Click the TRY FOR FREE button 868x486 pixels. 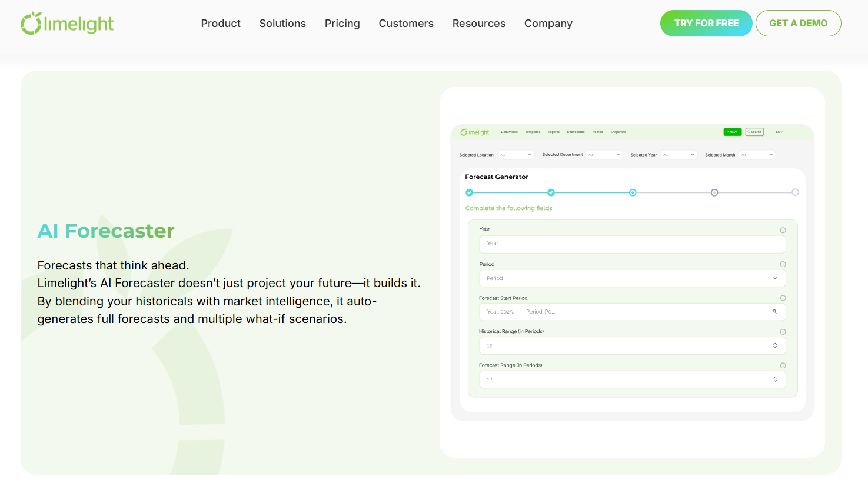pyautogui.click(x=706, y=24)
